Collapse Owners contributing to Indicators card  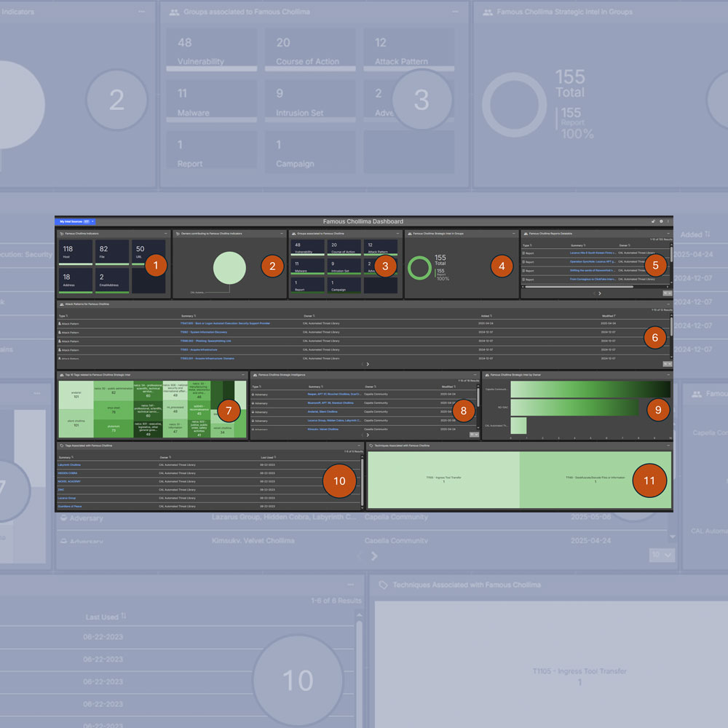(281, 234)
